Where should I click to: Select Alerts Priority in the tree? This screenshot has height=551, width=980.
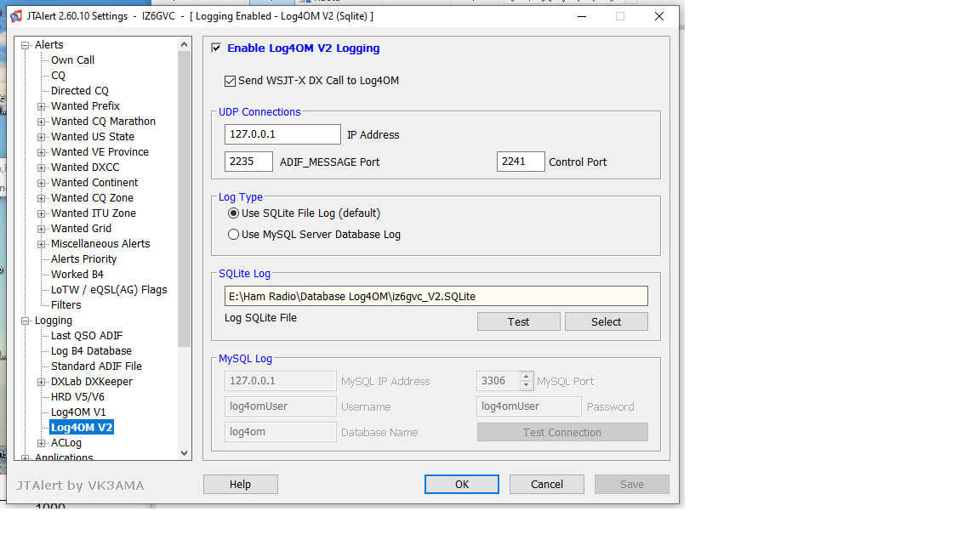click(x=83, y=259)
